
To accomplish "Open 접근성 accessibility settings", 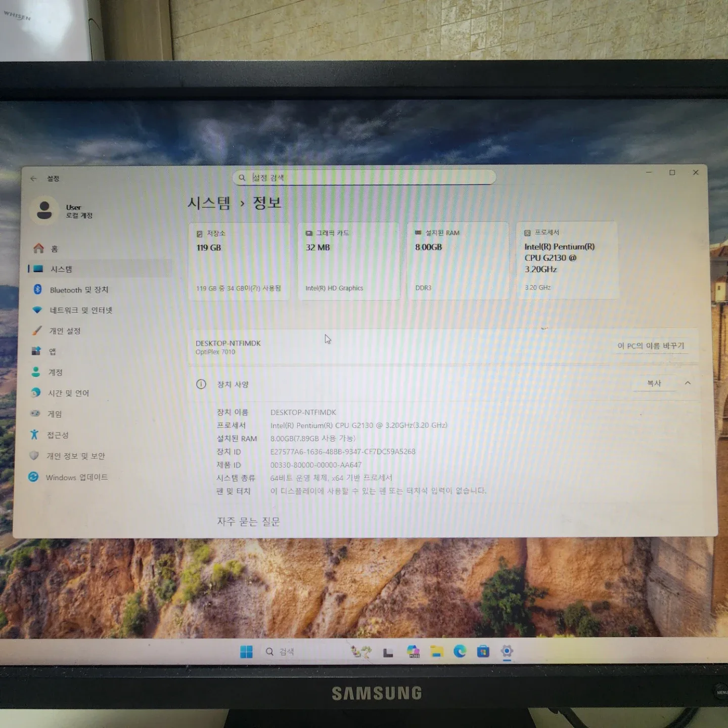I will click(x=57, y=435).
